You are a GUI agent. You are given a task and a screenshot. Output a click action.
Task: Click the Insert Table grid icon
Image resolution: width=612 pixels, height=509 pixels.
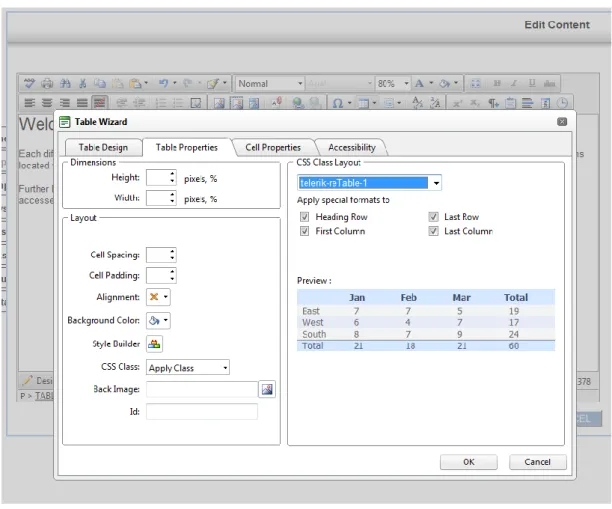(x=363, y=103)
